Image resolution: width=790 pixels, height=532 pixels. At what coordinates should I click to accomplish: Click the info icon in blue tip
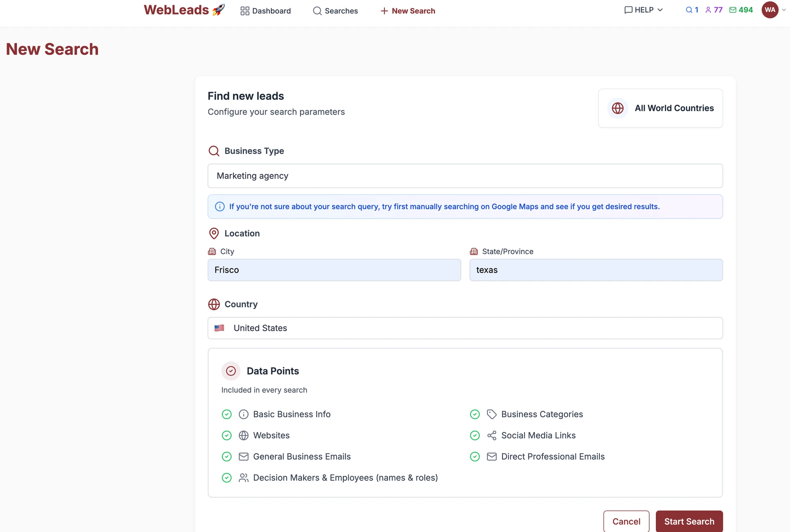[220, 206]
